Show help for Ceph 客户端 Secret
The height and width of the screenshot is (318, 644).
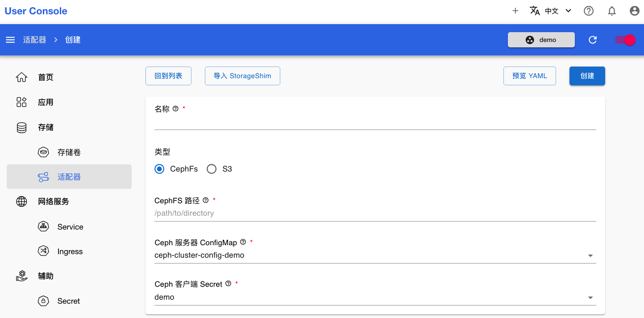[229, 284]
